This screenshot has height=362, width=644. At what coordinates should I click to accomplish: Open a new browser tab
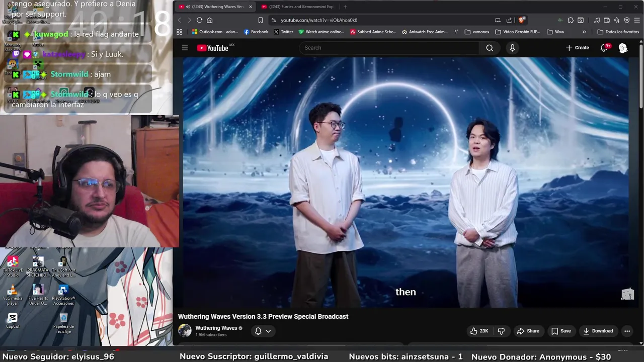[x=345, y=7]
